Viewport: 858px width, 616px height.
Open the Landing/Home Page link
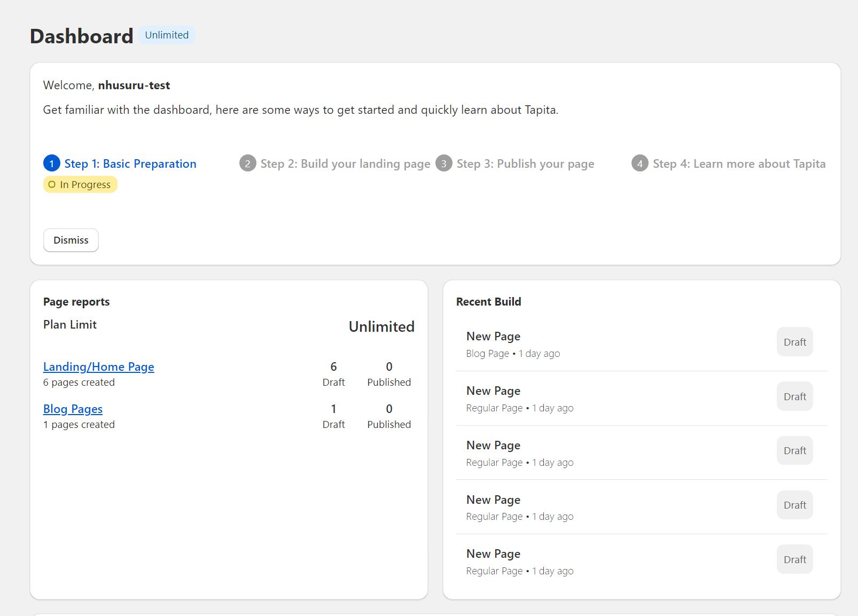pos(99,367)
